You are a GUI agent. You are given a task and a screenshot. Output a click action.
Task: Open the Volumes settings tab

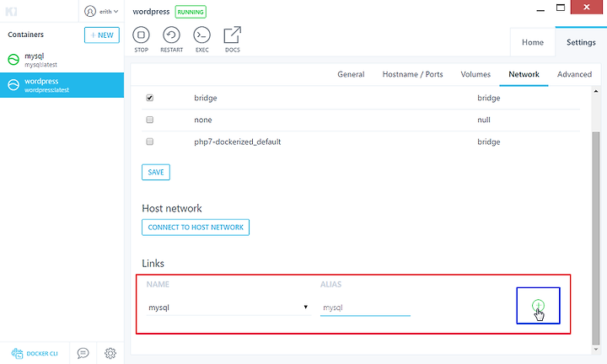point(475,74)
